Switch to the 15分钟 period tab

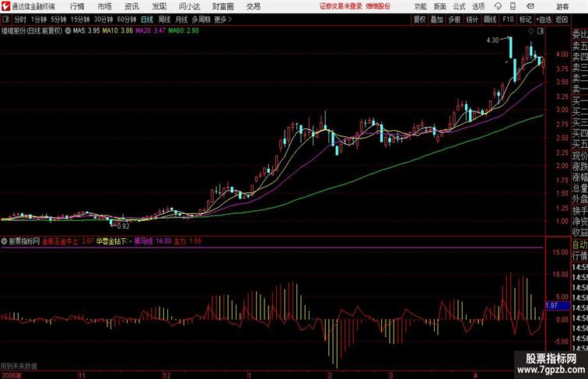pos(80,19)
